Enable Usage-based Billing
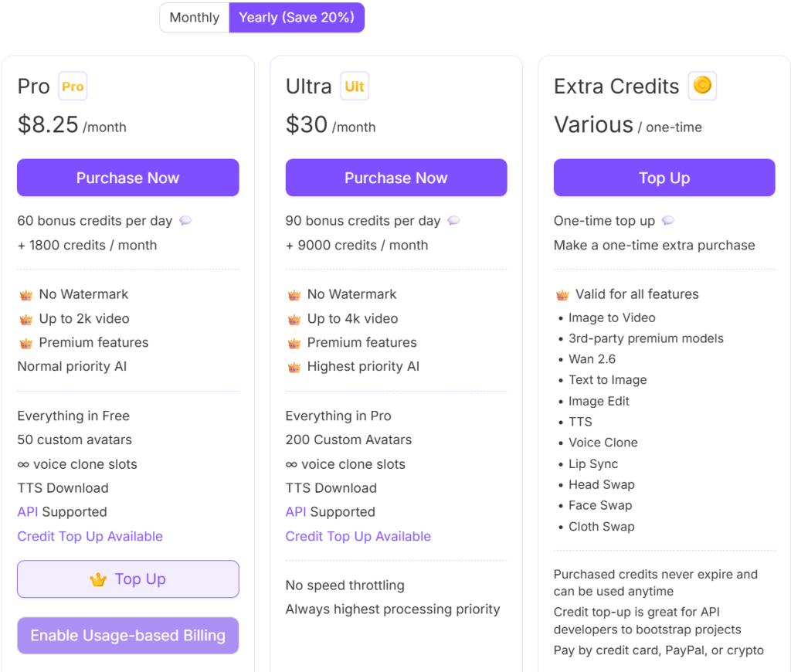This screenshot has width=791, height=672. point(128,636)
